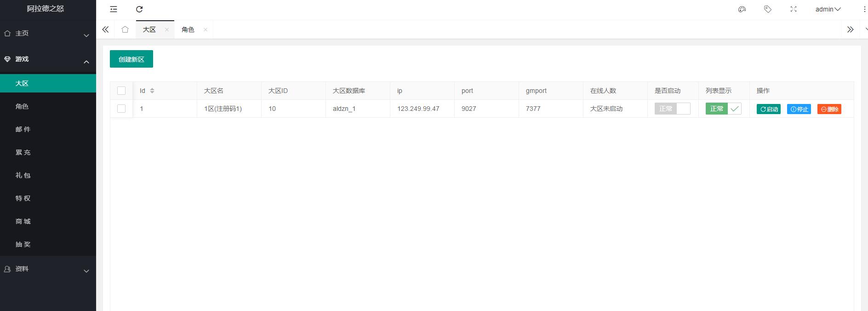
Task: Check the select-all checkbox in table header
Action: tap(121, 91)
